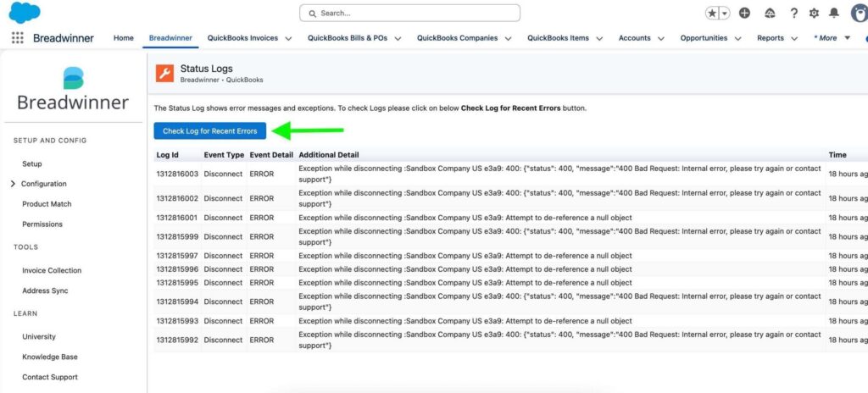
Task: Expand the QuickBooks Invoices tab chevron
Action: click(288, 39)
